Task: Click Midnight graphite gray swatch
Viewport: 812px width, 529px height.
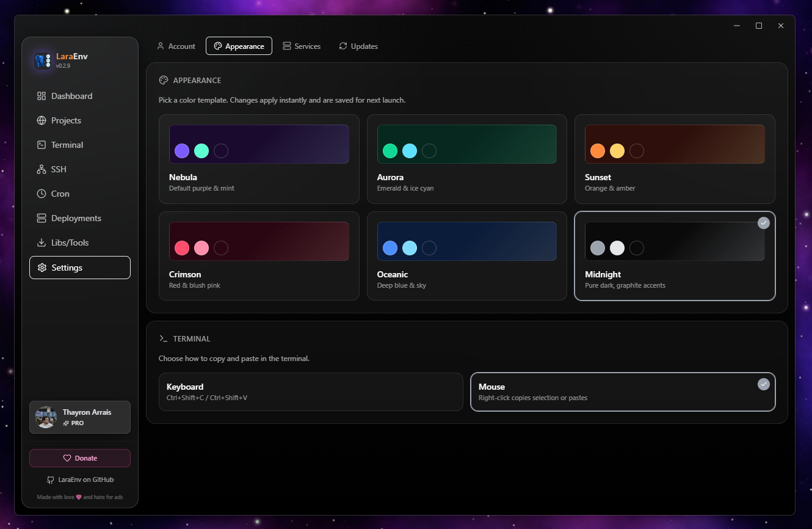Action: pos(598,248)
